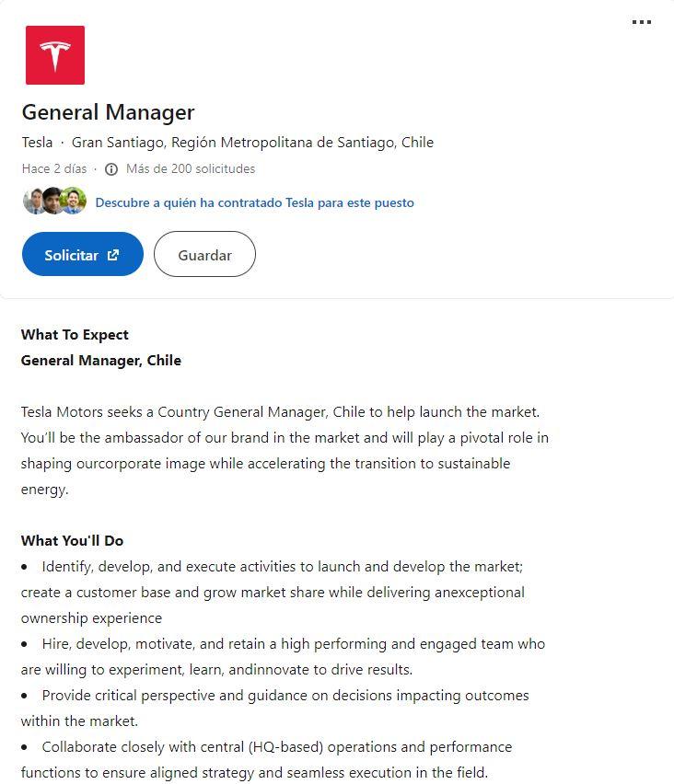Click the Gran Santiago location text

[x=252, y=143]
